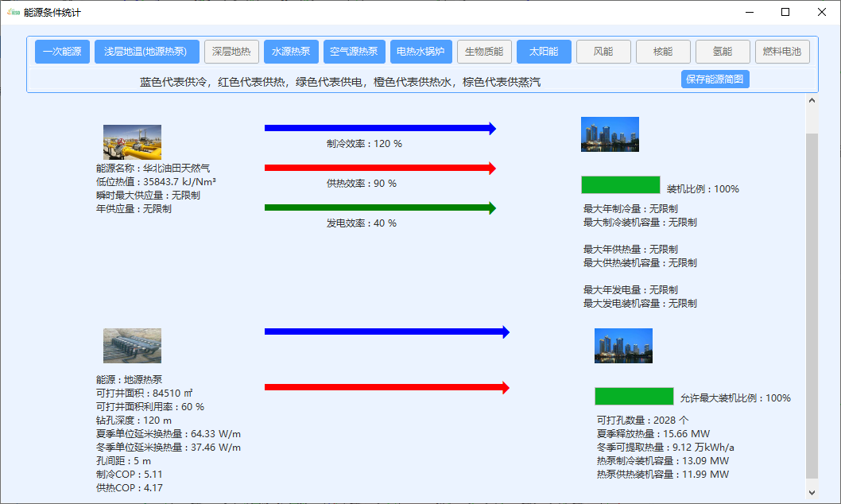This screenshot has height=504, width=841.
Task: Click the natural gas pipeline thumbnail
Action: pos(132,142)
